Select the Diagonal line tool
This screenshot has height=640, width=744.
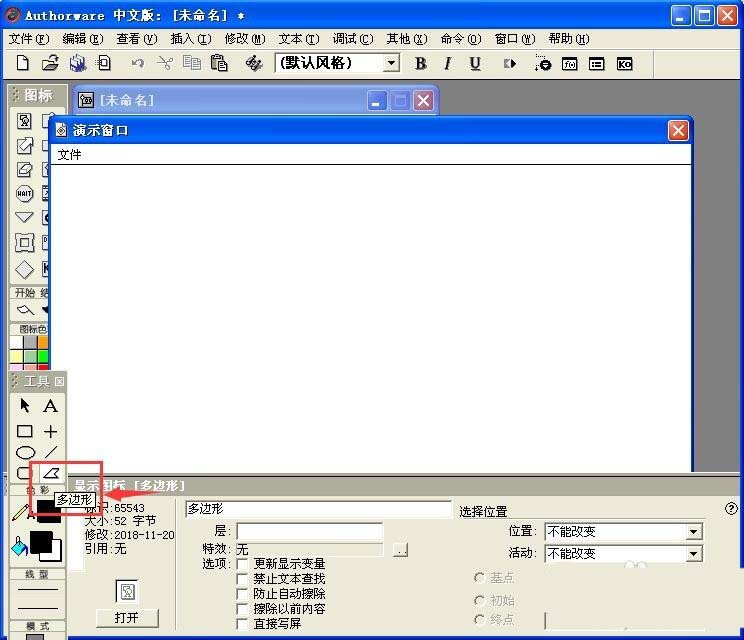click(51, 453)
